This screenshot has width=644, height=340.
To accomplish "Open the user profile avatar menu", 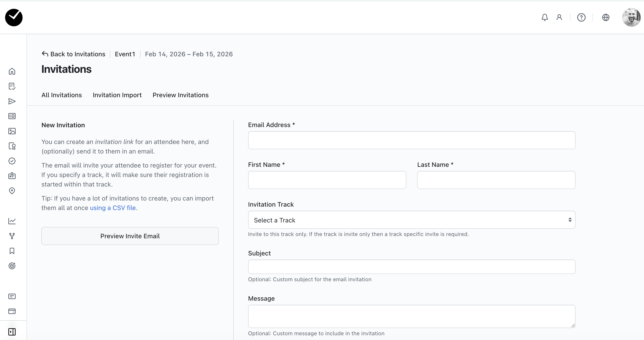I will [631, 17].
